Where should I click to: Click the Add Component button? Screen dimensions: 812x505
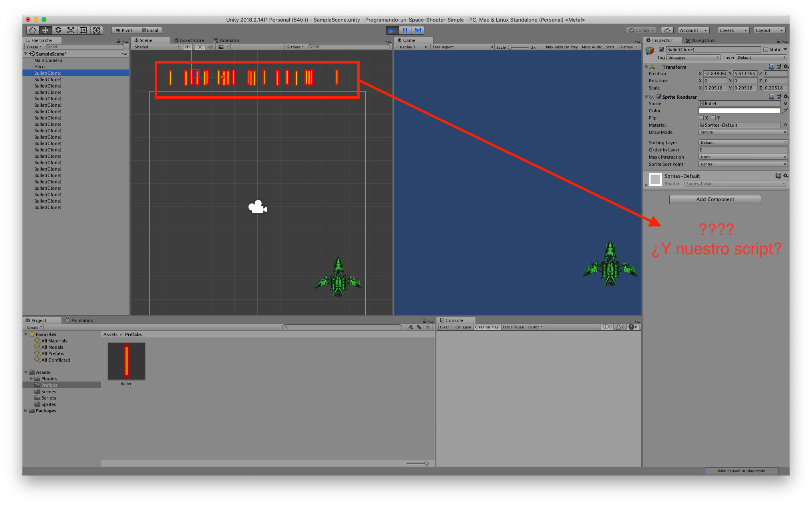click(x=715, y=199)
